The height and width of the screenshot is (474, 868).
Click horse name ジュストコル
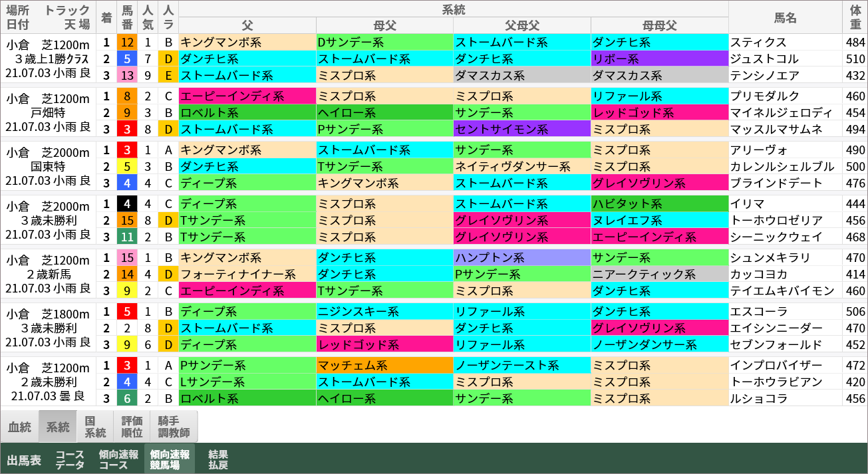tap(764, 59)
